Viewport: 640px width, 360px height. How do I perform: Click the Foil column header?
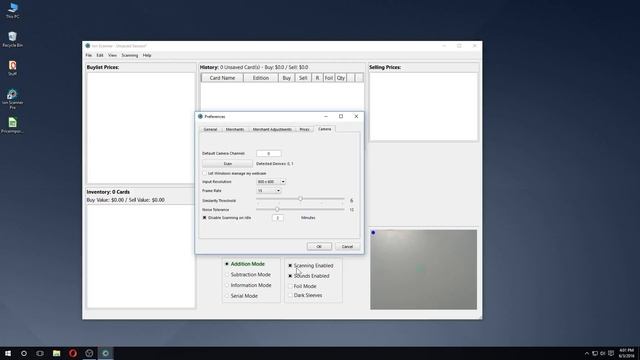pos(329,78)
